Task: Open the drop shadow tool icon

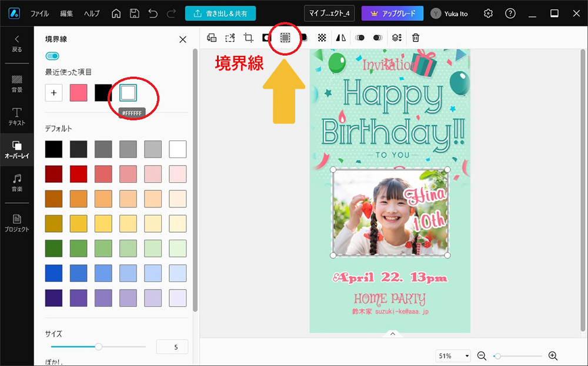Action: tap(304, 38)
